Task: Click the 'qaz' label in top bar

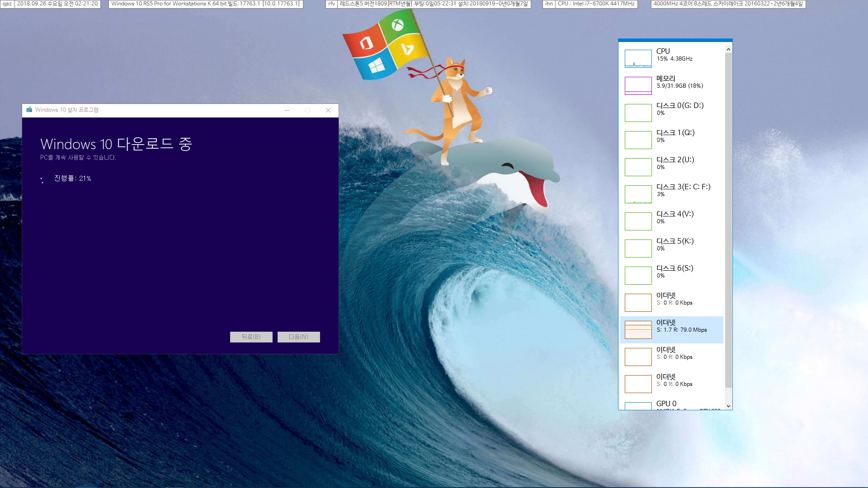Action: [x=7, y=4]
